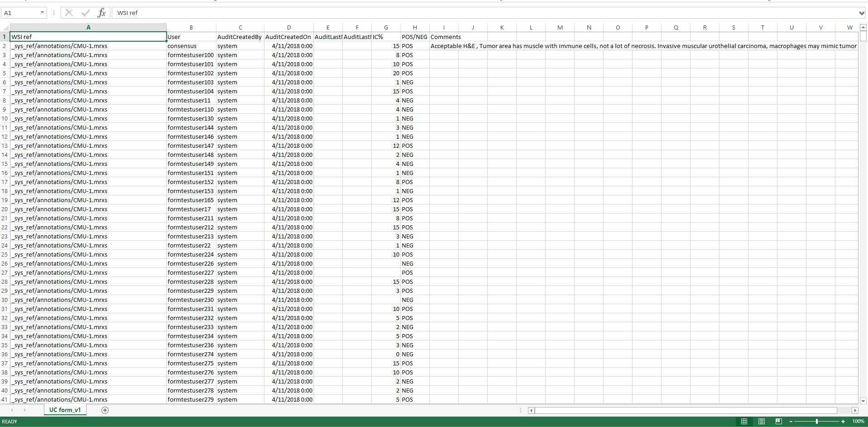The width and height of the screenshot is (868, 427).
Task: Switch to Page Break Preview view
Action: pos(779,422)
